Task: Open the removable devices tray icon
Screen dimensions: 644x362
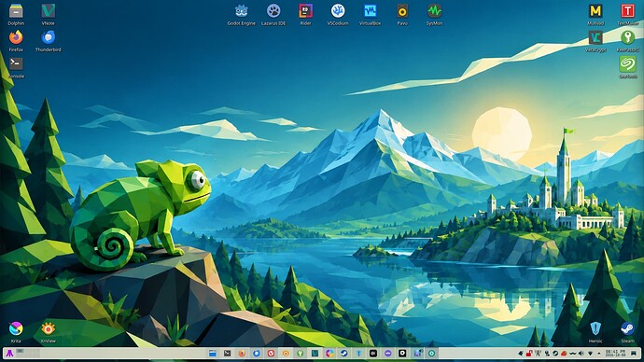Action: [547, 353]
